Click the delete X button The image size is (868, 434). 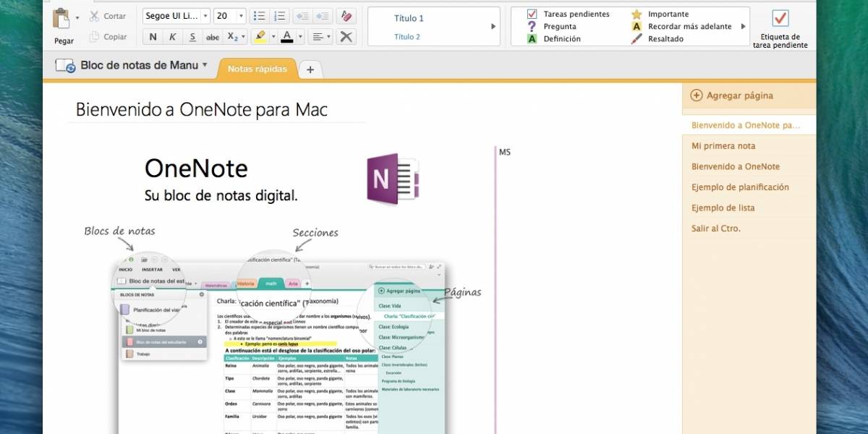(347, 37)
